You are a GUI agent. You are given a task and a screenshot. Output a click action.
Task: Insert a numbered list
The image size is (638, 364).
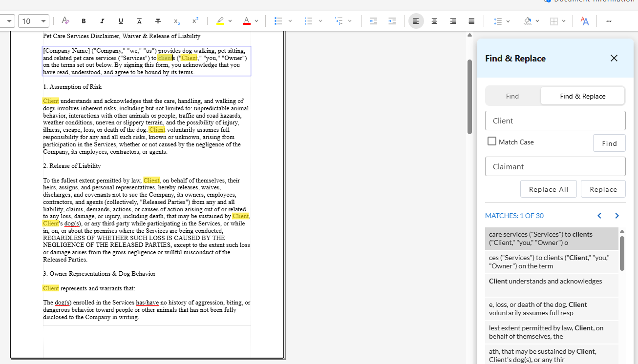point(308,21)
